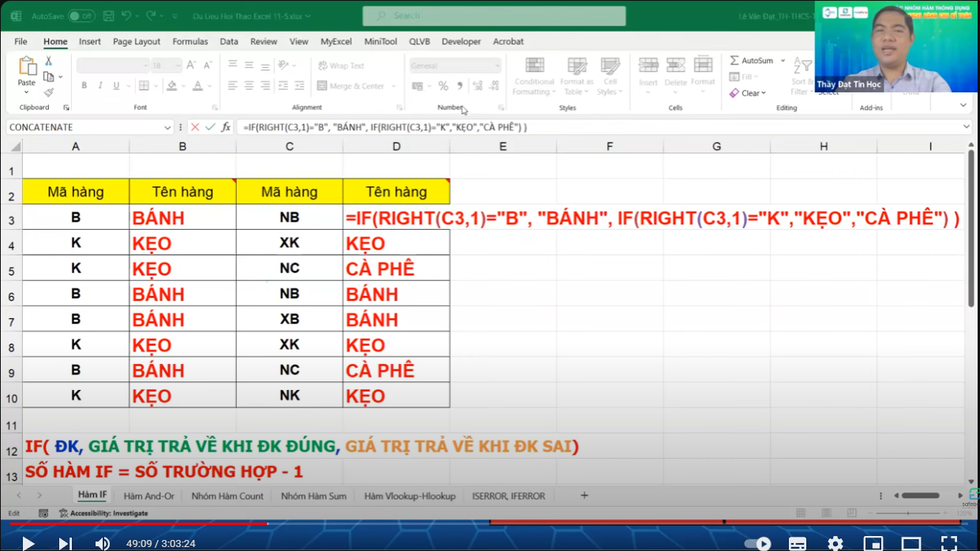Toggle Wrap Text
The image size is (980, 551).
point(341,66)
